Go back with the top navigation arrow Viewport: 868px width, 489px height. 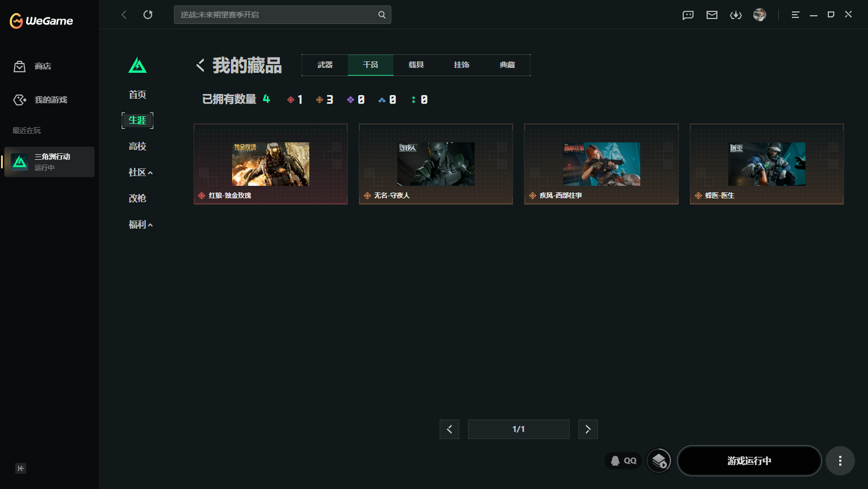point(124,15)
